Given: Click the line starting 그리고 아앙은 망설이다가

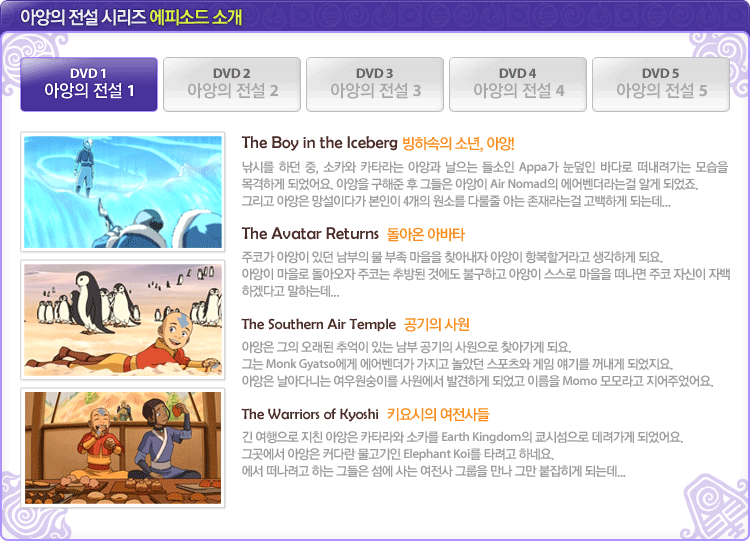Looking at the screenshot, I should pos(456,201).
